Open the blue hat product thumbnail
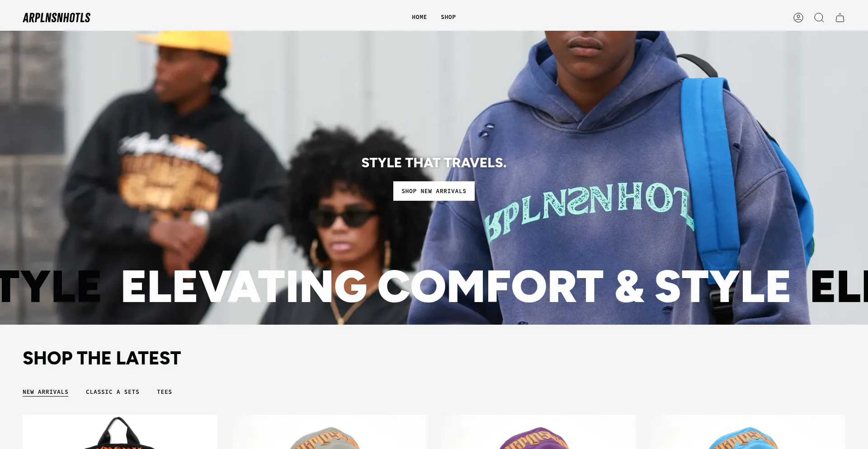The image size is (868, 449). 748,432
